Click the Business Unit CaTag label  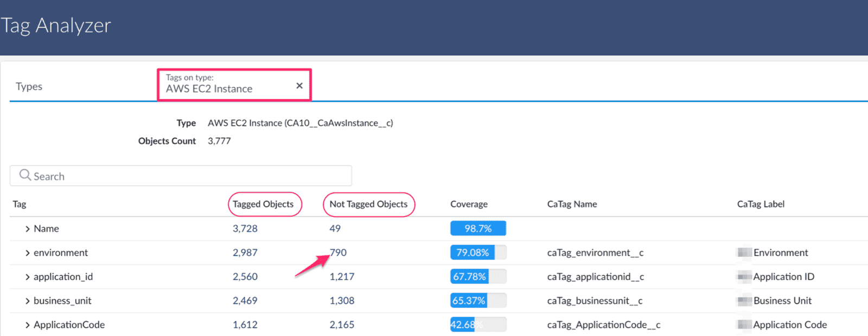click(782, 301)
